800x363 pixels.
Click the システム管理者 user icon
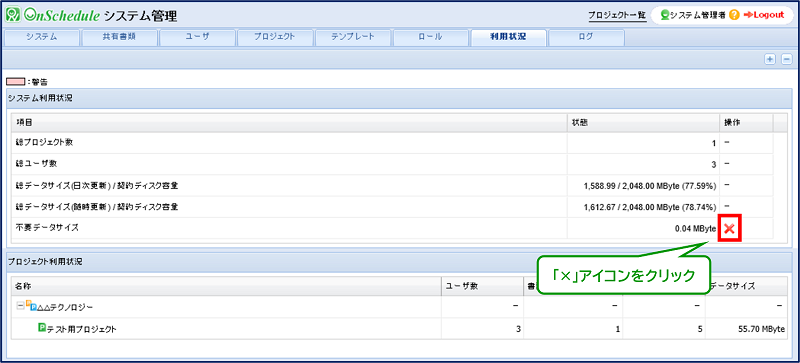(x=665, y=15)
